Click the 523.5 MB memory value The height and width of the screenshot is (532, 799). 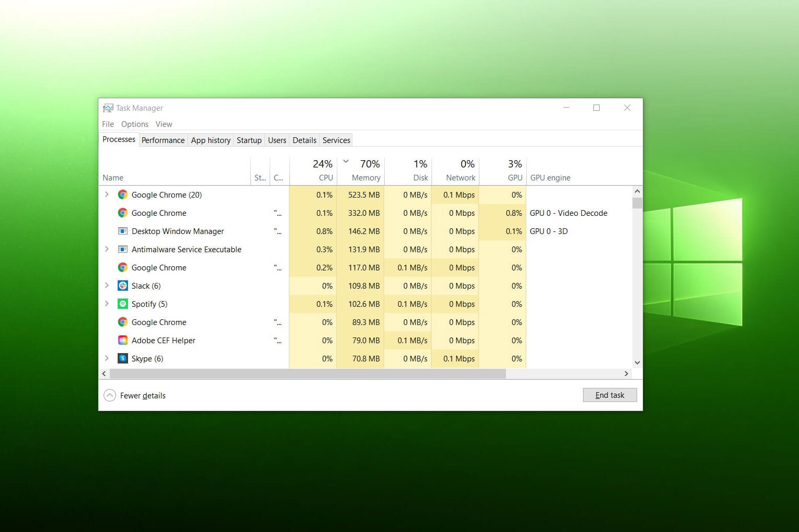click(364, 194)
